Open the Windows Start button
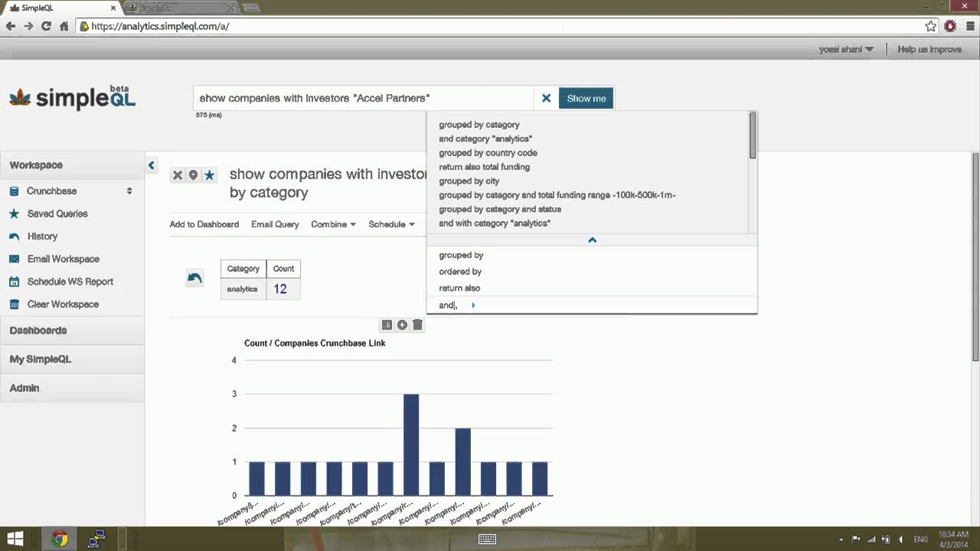Image resolution: width=980 pixels, height=551 pixels. [15, 539]
